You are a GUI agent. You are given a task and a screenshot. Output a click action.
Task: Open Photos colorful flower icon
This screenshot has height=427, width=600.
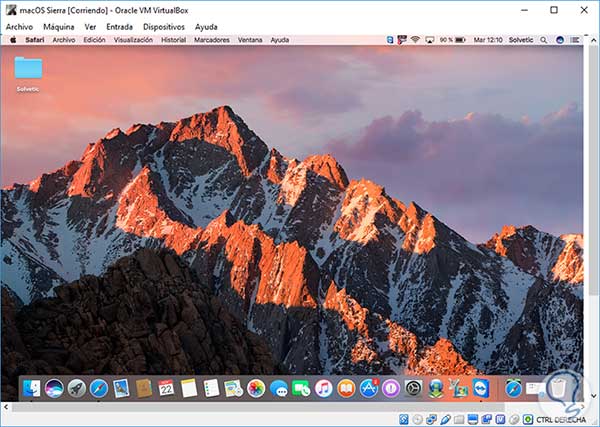[256, 389]
